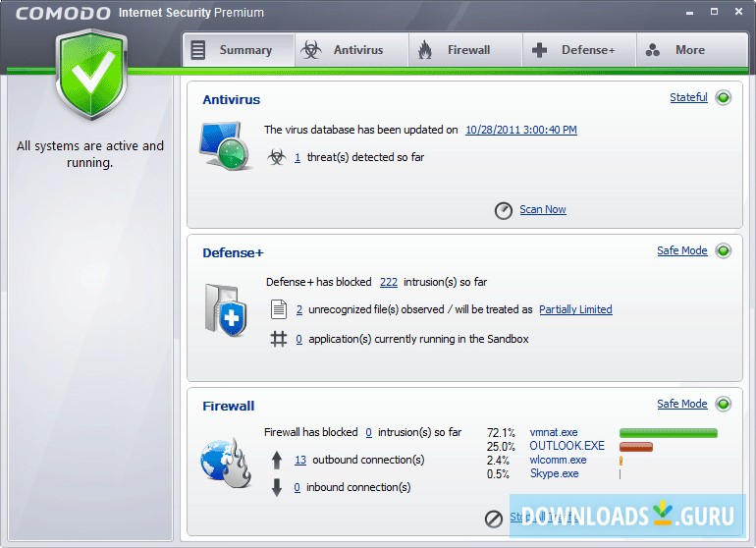
Task: Open the wlcomm.exe traffic entry
Action: 558,460
